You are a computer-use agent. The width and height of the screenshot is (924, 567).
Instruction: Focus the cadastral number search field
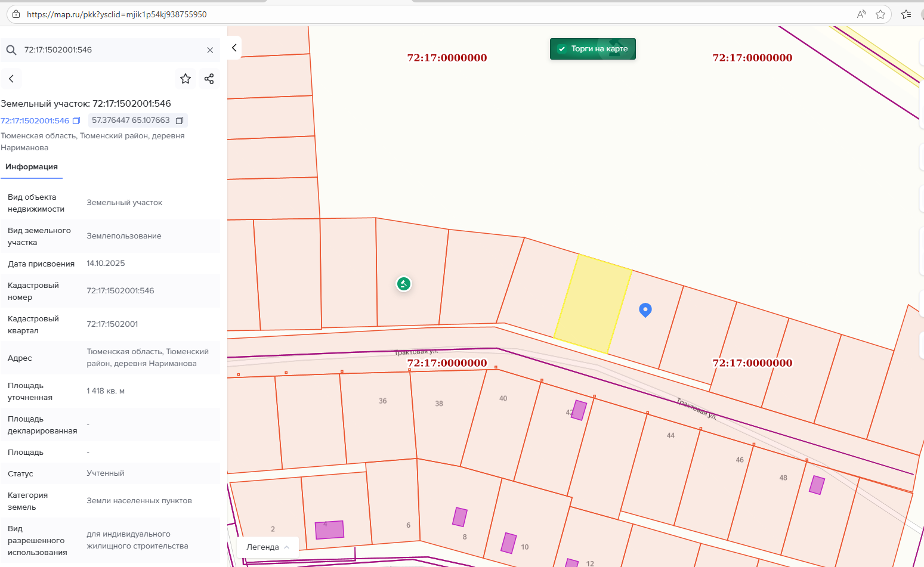click(x=113, y=50)
